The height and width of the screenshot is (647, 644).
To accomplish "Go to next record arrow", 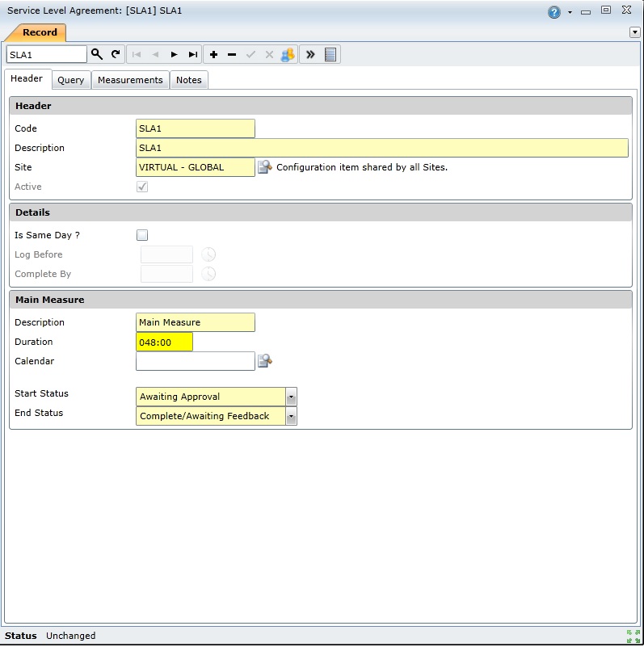I will coord(174,54).
